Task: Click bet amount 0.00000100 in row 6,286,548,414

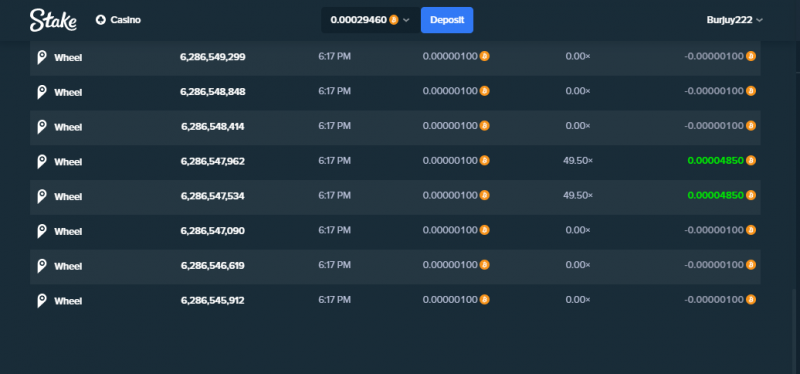Action: 450,126
